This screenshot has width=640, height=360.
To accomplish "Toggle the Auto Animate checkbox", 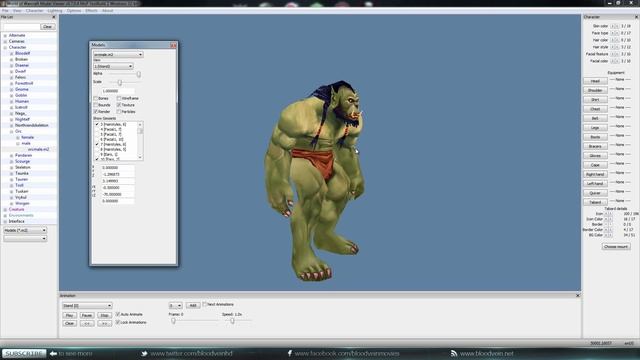I will tap(118, 314).
